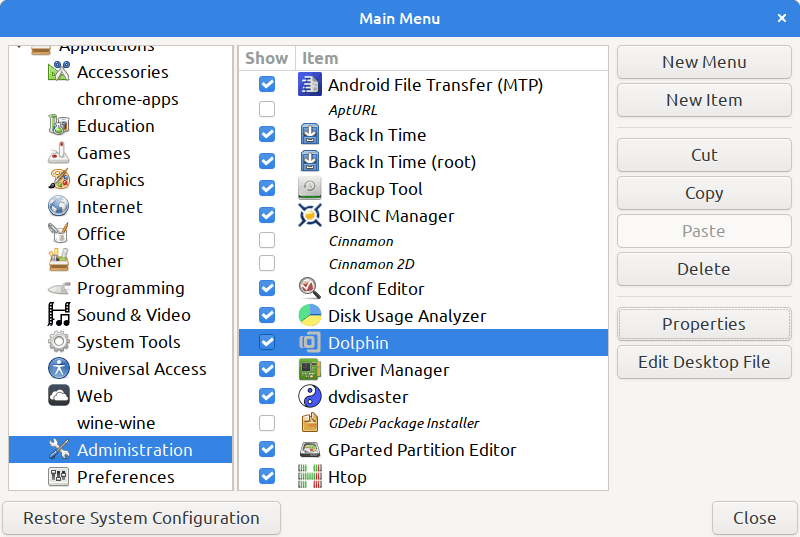Click the Close button at bottom

coord(755,518)
